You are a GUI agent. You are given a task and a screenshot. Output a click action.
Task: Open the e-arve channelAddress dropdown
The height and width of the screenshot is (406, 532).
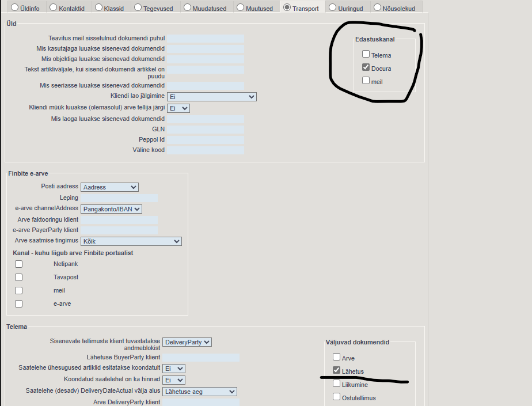pyautogui.click(x=111, y=209)
